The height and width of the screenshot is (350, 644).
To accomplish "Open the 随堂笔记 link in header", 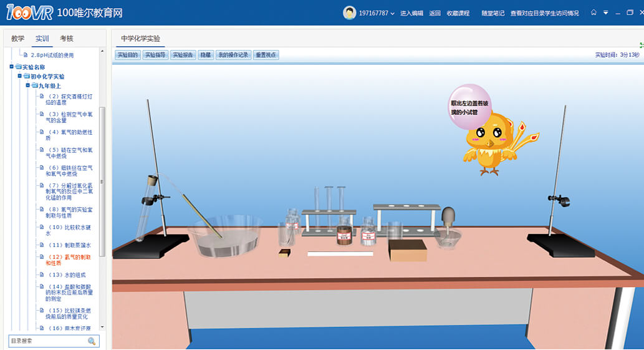I will click(x=493, y=13).
